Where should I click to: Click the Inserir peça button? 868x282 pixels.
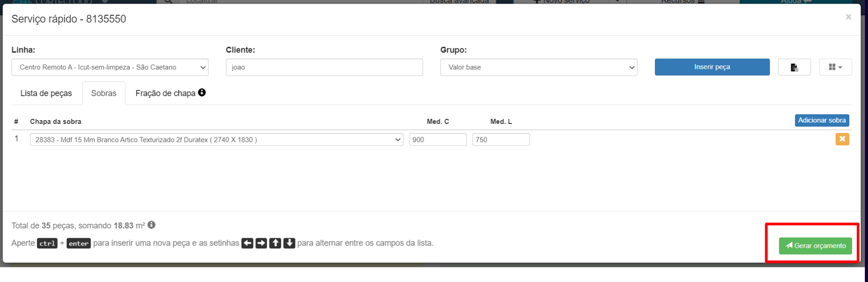(x=712, y=67)
